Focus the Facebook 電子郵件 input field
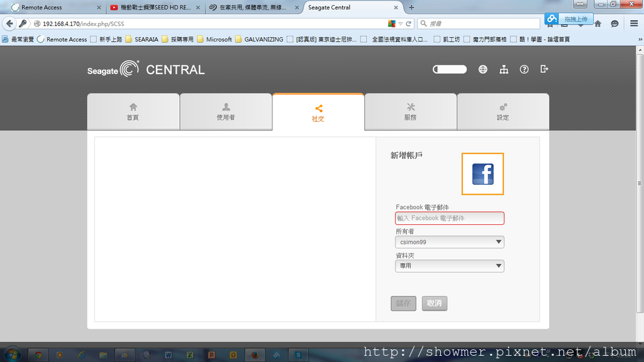This screenshot has height=362, width=644. [x=450, y=218]
